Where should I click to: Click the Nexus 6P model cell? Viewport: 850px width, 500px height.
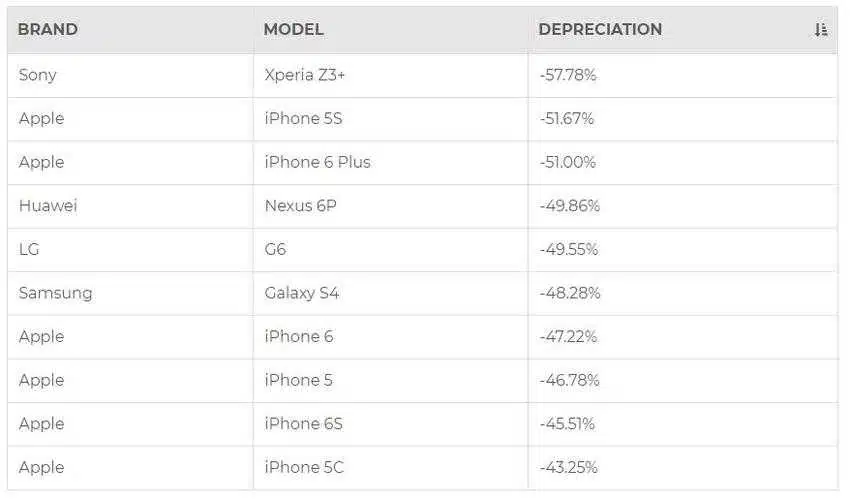(x=390, y=206)
